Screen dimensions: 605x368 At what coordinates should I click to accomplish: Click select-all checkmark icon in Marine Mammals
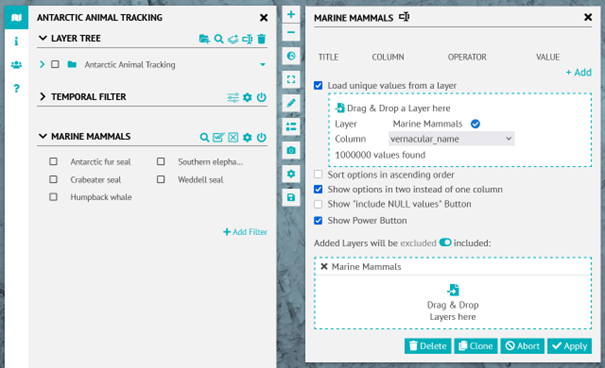(x=219, y=137)
